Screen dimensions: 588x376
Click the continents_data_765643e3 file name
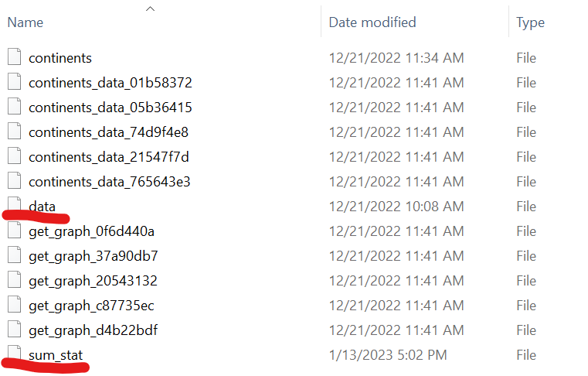point(110,181)
